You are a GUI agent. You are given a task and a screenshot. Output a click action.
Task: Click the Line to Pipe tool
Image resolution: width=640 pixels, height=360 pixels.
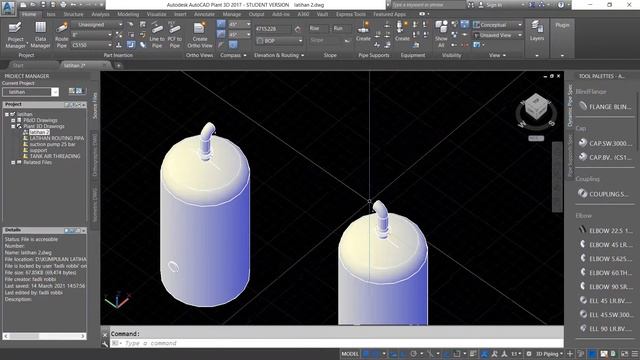pyautogui.click(x=157, y=35)
